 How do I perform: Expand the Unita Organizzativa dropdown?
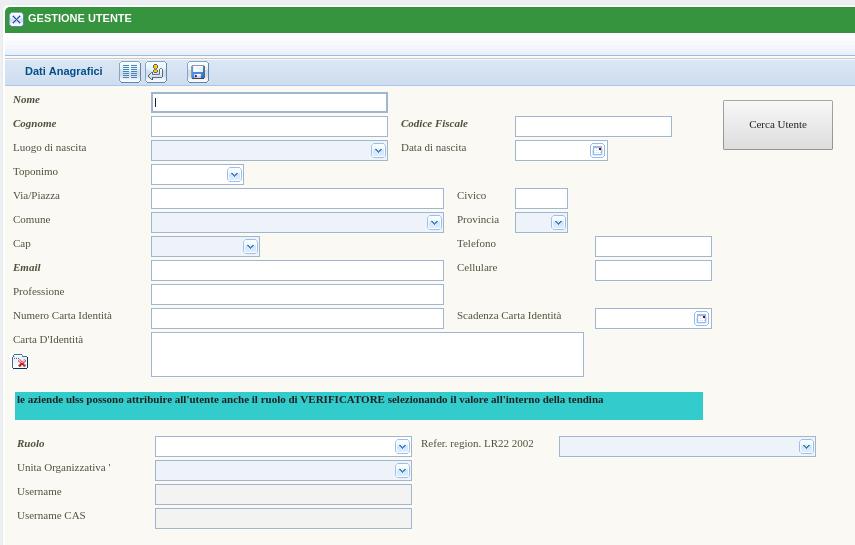tap(402, 471)
